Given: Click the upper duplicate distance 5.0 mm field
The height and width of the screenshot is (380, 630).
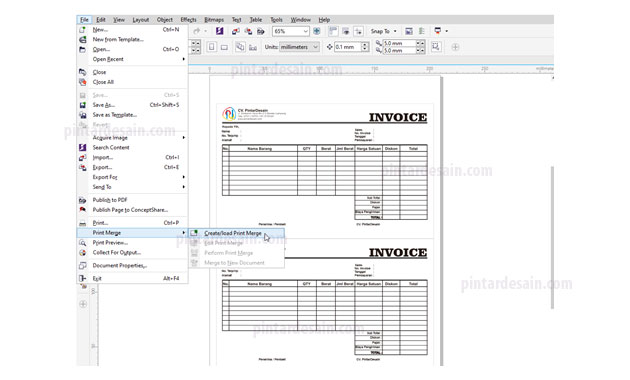Looking at the screenshot, I should pos(399,43).
